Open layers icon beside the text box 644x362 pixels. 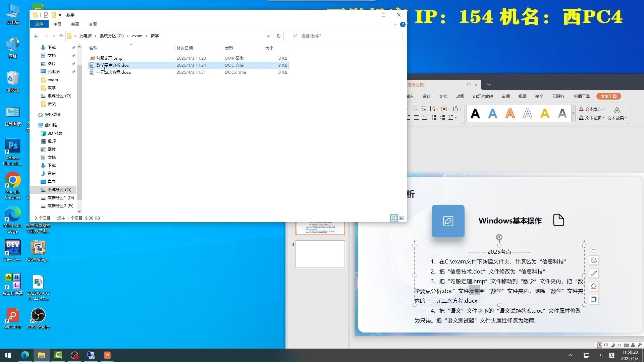pos(594,260)
